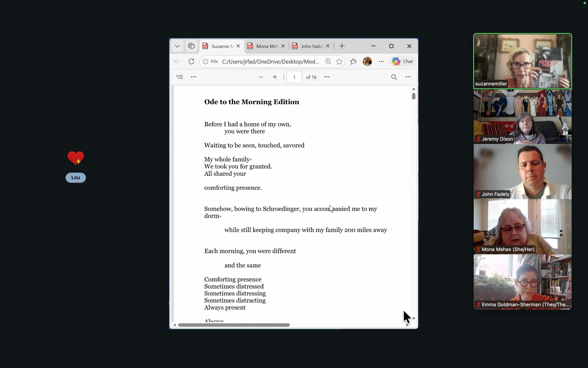The image size is (588, 368).
Task: Open the PDF search magnifier
Action: (x=394, y=77)
